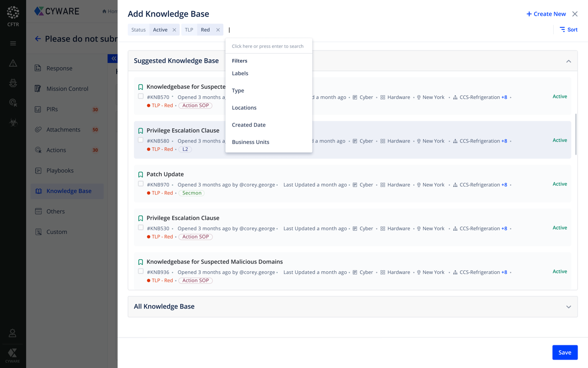
Task: Open user profile icon in left rail
Action: click(13, 333)
